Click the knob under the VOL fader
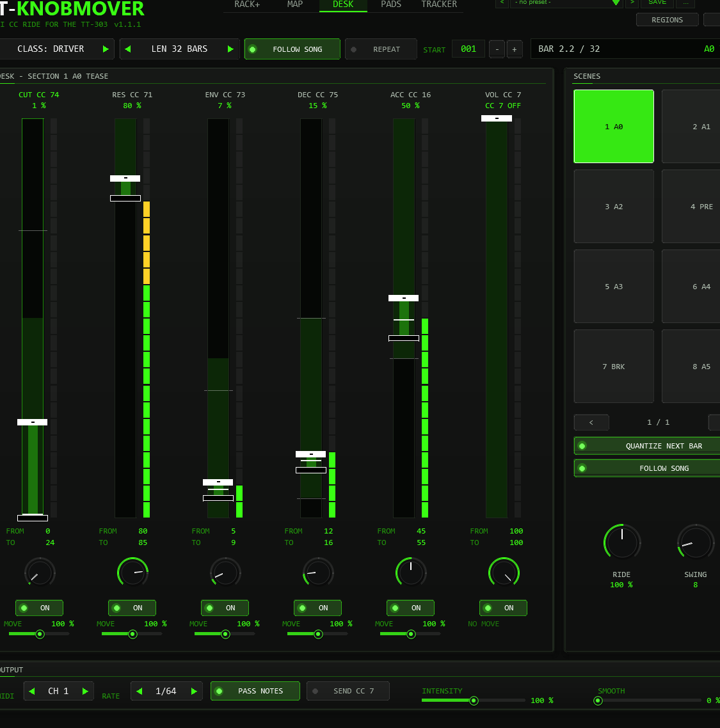Screen dimensions: 720x728 pyautogui.click(x=504, y=573)
